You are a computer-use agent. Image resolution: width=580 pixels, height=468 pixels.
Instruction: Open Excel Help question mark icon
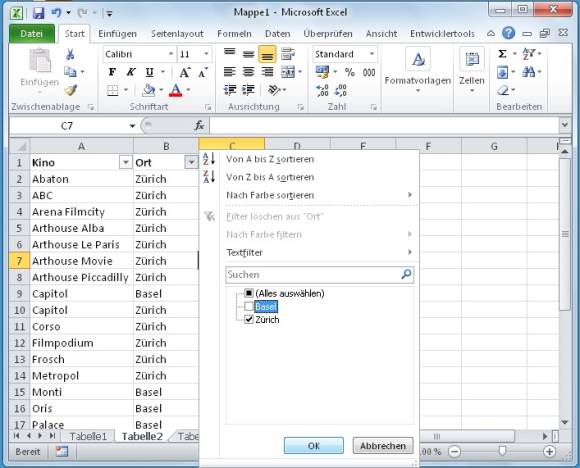pyautogui.click(x=509, y=33)
